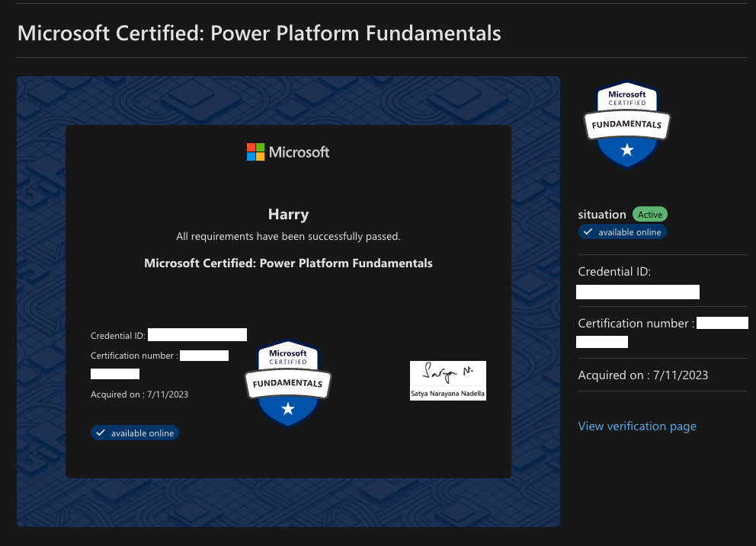Select the page heading 'Microsoft Certified: Power Platform Fundamentals'

[x=259, y=34]
